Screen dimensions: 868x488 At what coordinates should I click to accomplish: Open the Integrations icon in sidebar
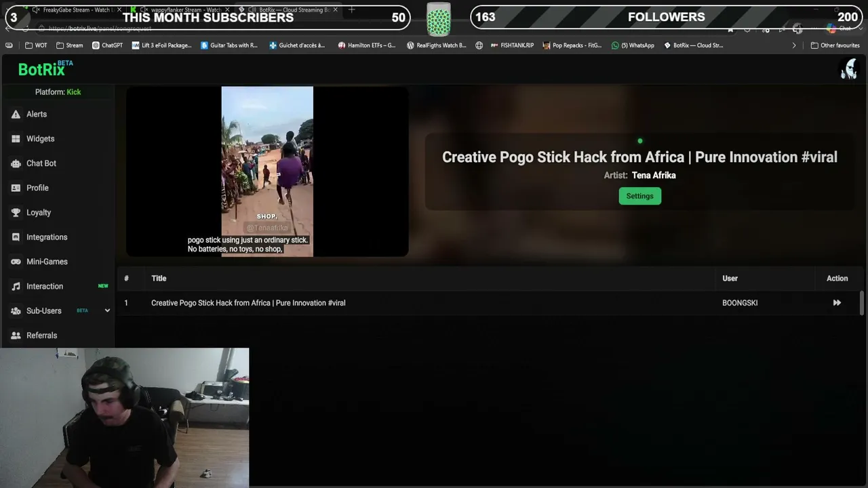click(x=16, y=237)
